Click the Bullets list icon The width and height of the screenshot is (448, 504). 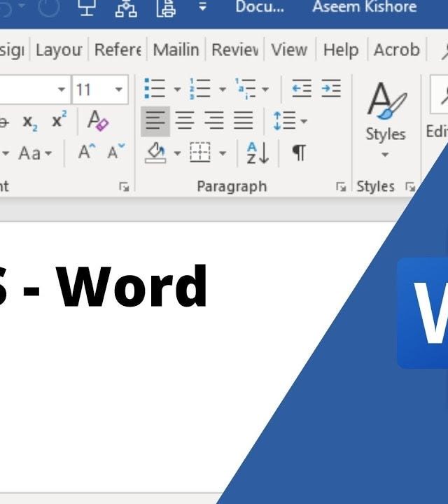(155, 88)
